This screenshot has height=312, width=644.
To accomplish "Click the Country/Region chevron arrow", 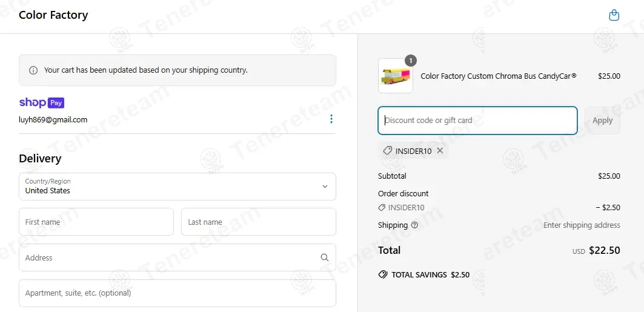I will tap(325, 187).
